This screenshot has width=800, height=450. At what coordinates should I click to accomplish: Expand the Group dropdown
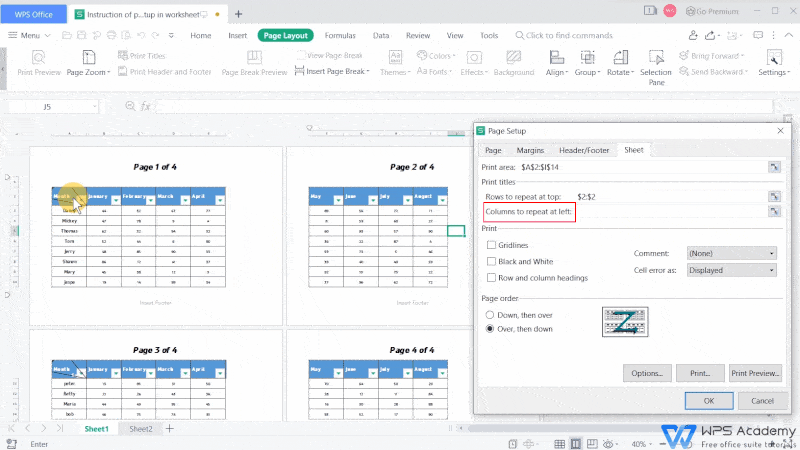[598, 72]
